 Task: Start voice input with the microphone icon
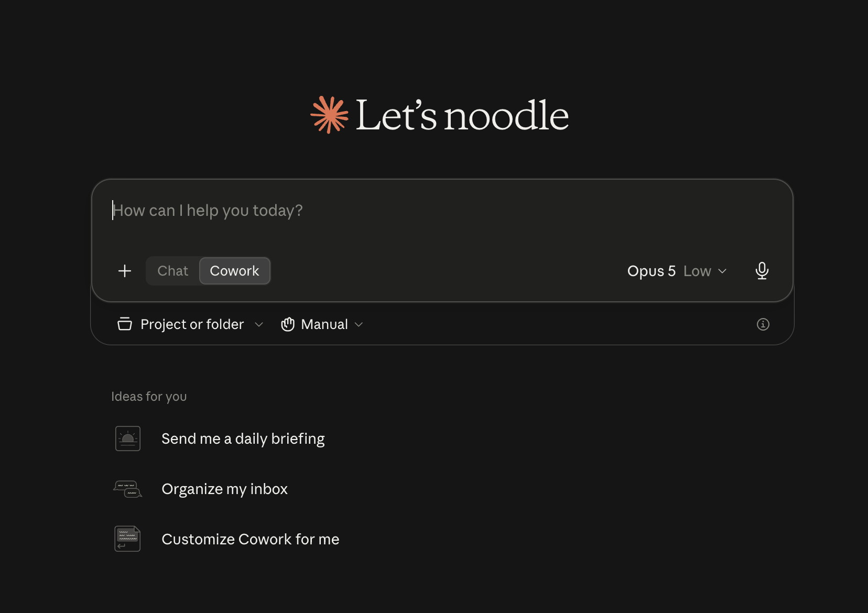(x=762, y=271)
